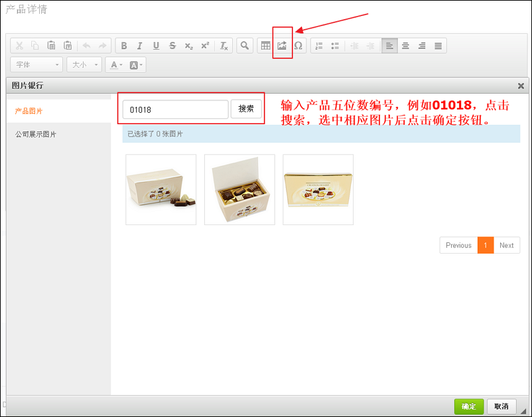
Task: Open the 字体 font dropdown
Action: pyautogui.click(x=36, y=65)
